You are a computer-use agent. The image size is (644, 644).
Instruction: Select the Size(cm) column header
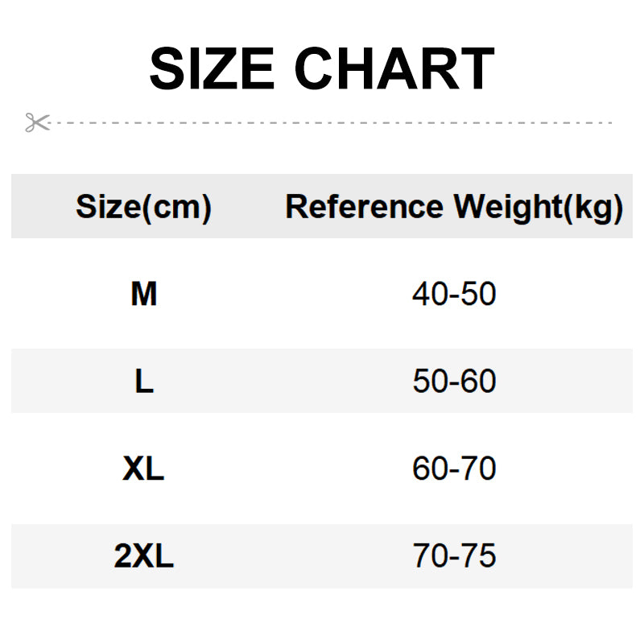(x=143, y=207)
